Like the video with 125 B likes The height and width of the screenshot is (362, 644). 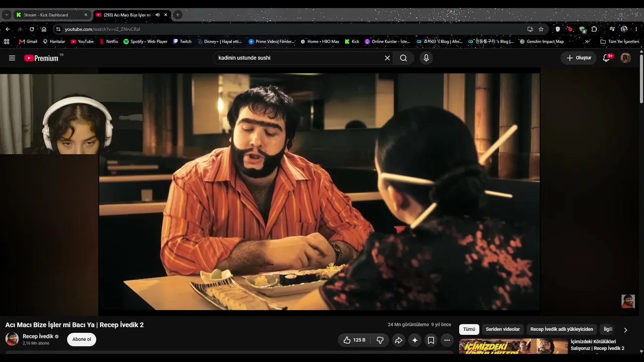354,340
